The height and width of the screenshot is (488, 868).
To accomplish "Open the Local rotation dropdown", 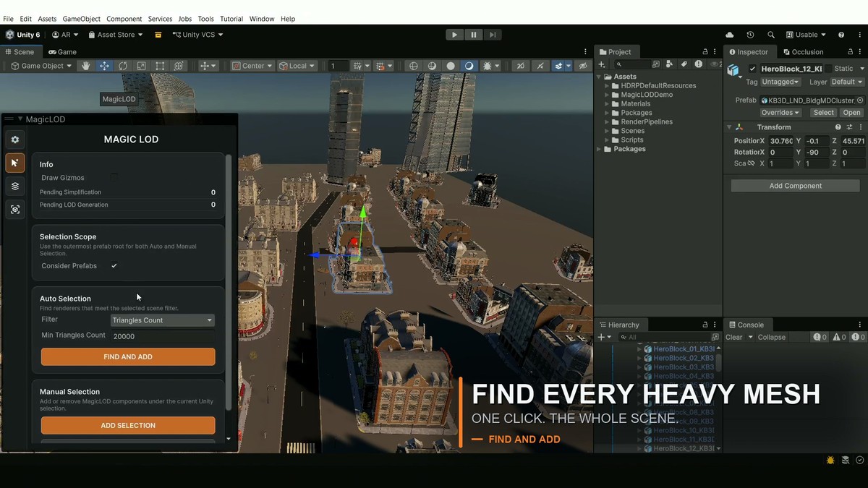I will (297, 66).
